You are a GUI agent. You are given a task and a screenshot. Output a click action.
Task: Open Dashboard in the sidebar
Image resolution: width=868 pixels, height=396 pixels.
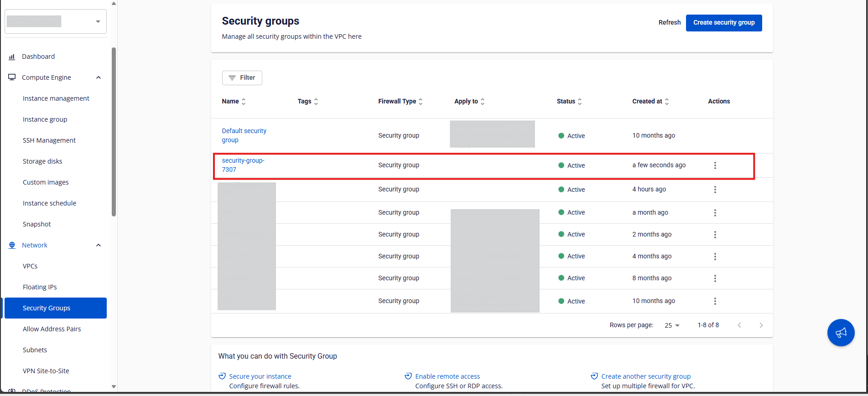pyautogui.click(x=38, y=57)
